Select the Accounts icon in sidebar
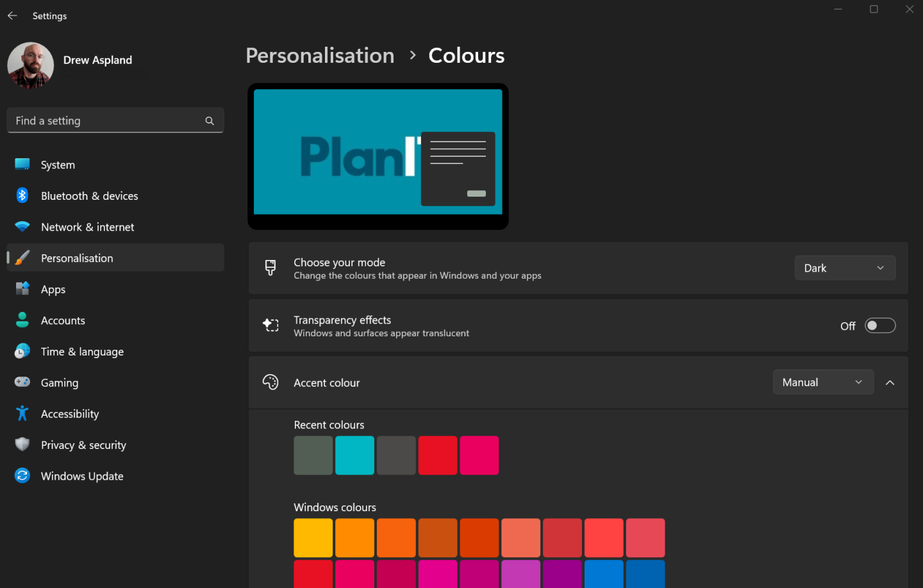Viewport: 923px width, 588px height. [x=22, y=320]
